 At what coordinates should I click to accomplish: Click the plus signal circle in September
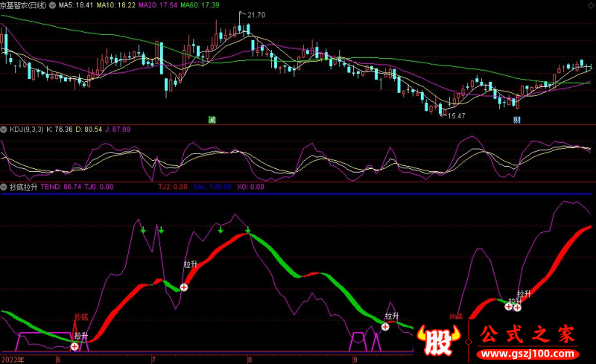coord(385,327)
